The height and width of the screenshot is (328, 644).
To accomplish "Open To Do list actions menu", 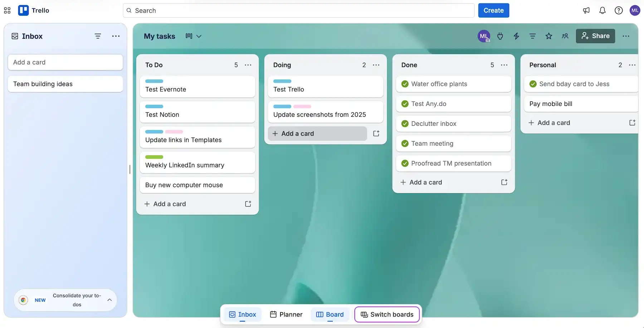I will pyautogui.click(x=248, y=65).
